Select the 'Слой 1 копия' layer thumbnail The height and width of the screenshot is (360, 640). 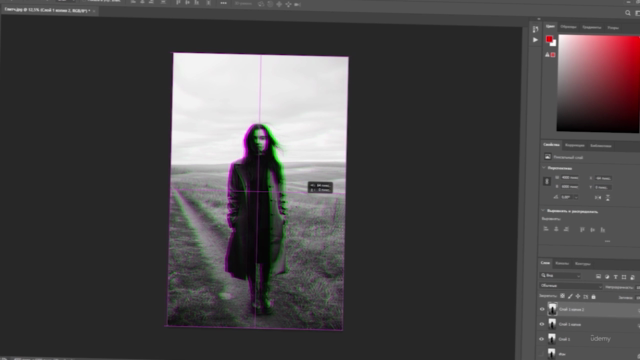[552, 324]
